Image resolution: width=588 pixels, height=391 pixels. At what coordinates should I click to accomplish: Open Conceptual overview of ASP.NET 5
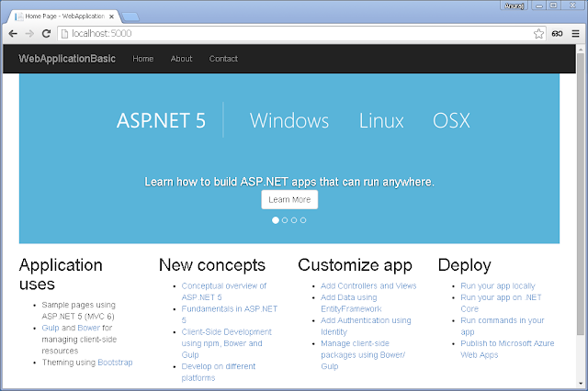coord(224,291)
